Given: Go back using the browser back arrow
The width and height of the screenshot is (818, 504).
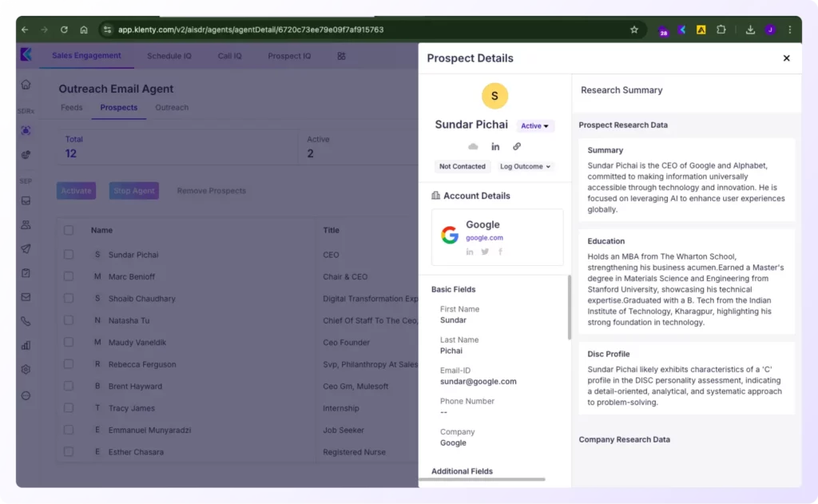Looking at the screenshot, I should point(25,30).
